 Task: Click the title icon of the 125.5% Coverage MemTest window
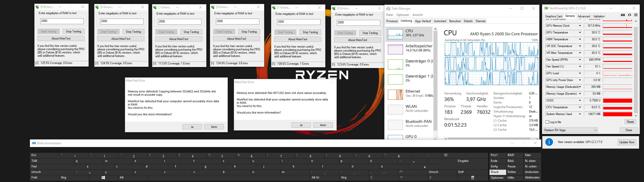click(x=37, y=7)
